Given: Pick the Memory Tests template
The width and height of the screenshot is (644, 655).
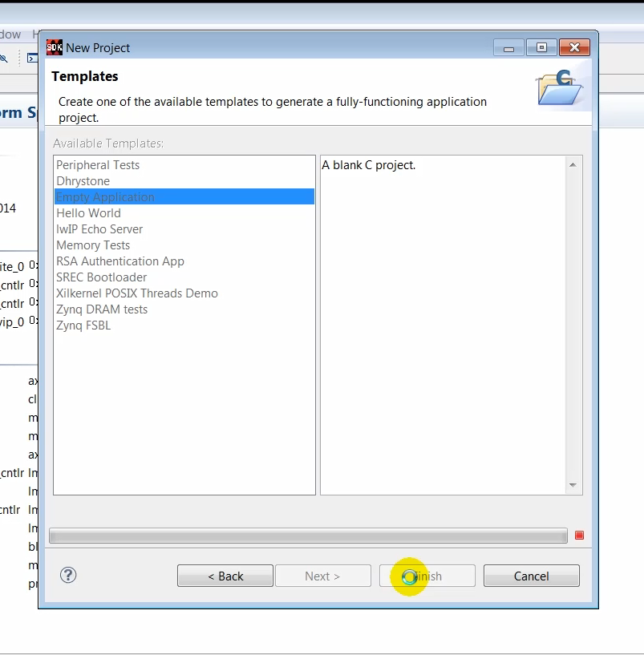Looking at the screenshot, I should (x=93, y=245).
